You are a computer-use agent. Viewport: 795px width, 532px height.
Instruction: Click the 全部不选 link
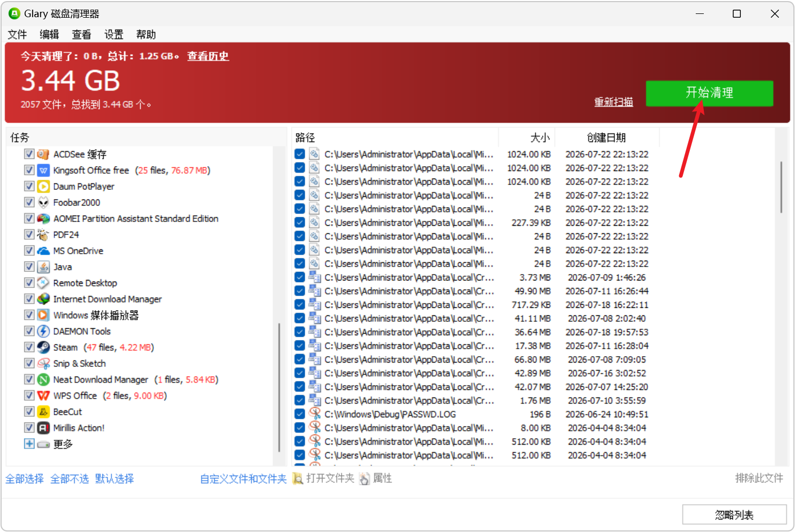click(70, 479)
